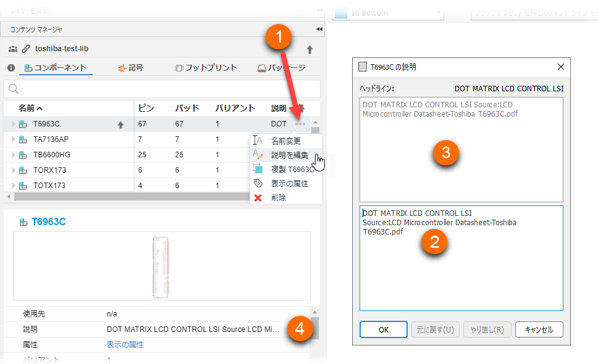Viewport: 598px width, 364px height.
Task: Expand the T6963C tree row
Action: 14,124
